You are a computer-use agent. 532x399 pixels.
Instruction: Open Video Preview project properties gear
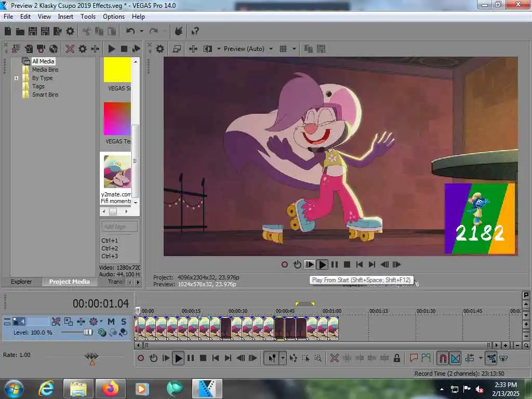(x=160, y=49)
